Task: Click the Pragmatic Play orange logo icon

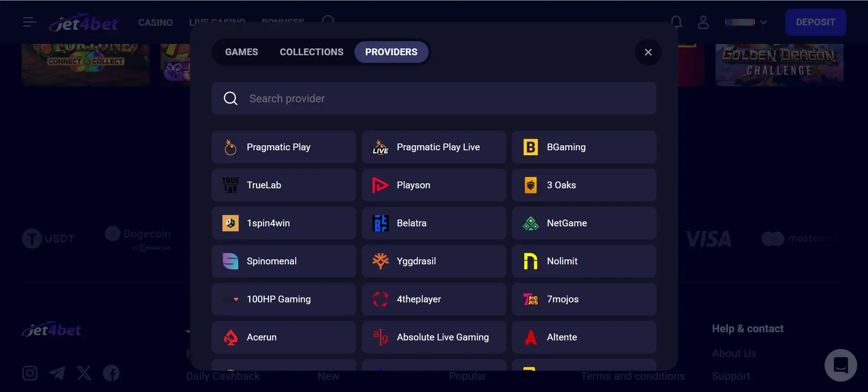Action: [230, 147]
